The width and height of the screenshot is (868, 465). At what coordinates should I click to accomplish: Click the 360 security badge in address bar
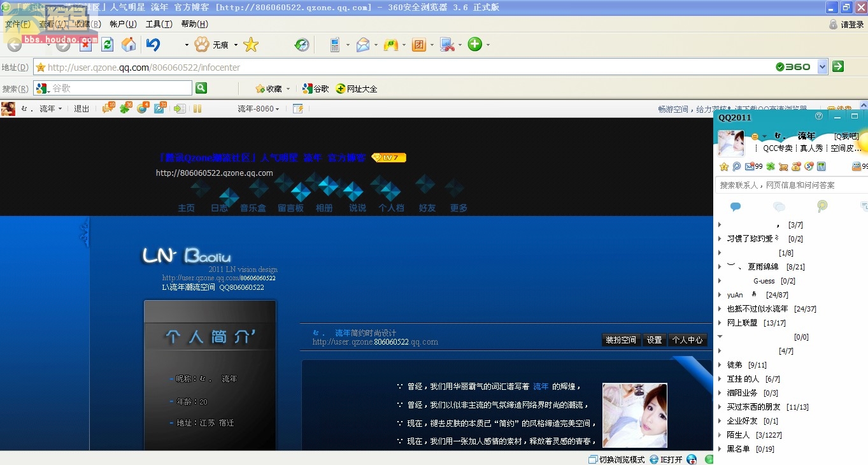tap(793, 66)
